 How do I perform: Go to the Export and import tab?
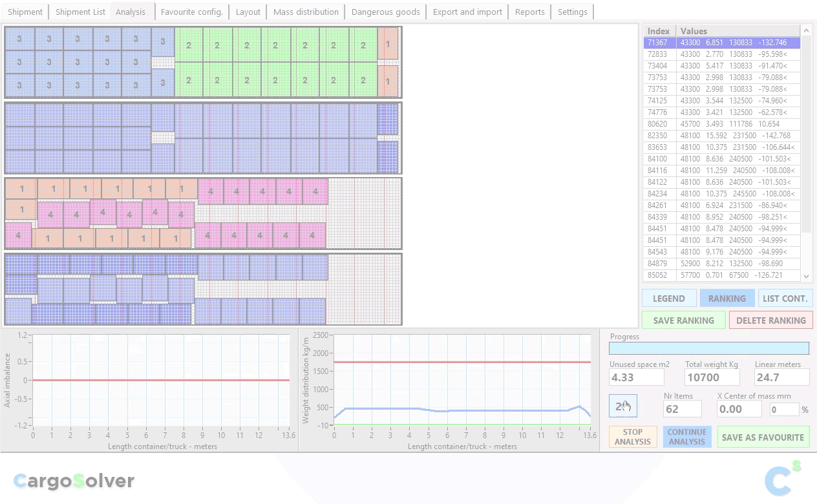click(467, 12)
